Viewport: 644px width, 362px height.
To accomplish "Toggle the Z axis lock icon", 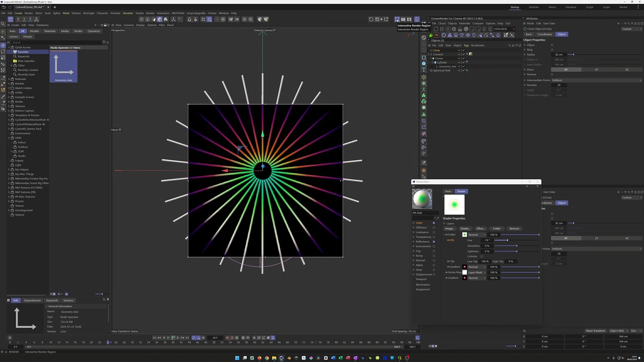I will [x=30, y=19].
